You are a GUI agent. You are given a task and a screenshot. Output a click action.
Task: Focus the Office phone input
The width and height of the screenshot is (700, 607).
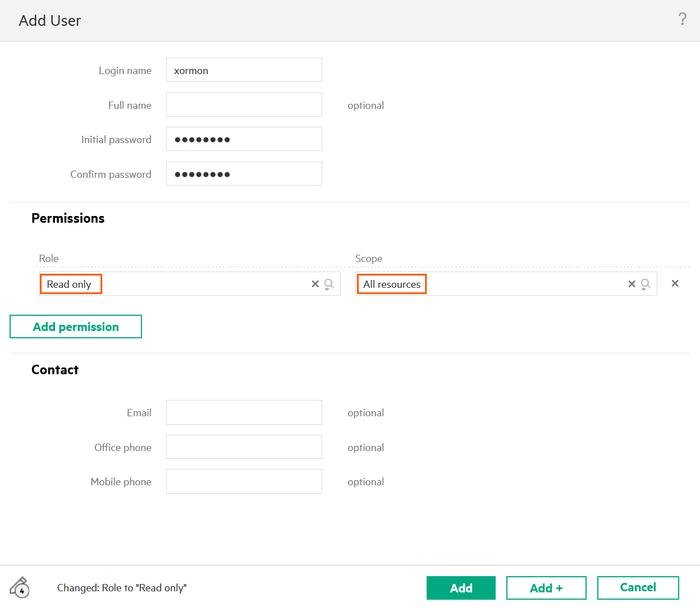pyautogui.click(x=244, y=447)
